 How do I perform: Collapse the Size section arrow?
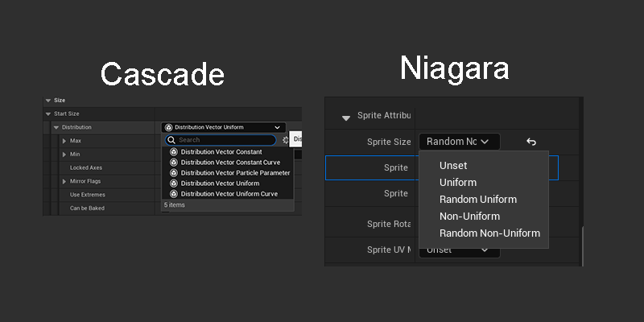(x=48, y=100)
